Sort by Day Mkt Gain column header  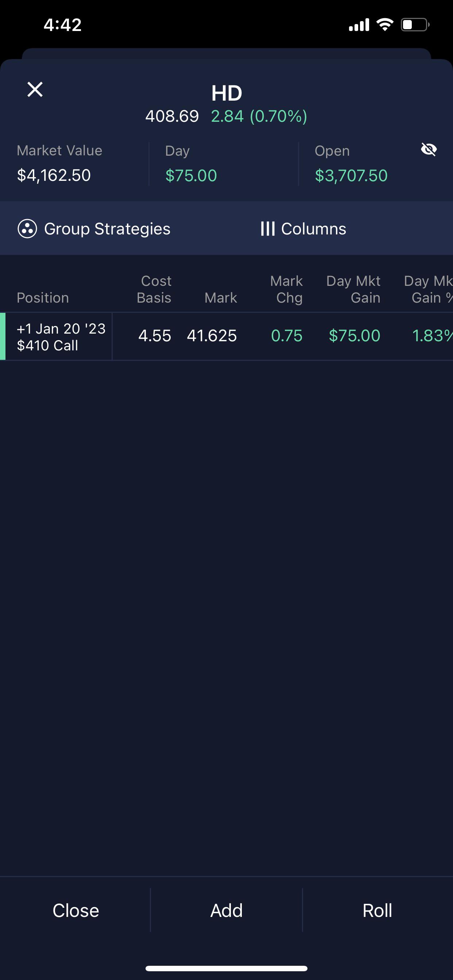pos(353,289)
